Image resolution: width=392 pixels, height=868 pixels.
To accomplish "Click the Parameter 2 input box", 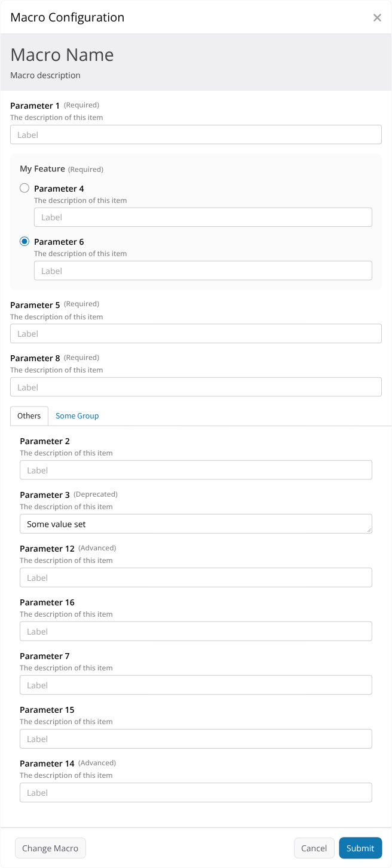I will coord(196,470).
